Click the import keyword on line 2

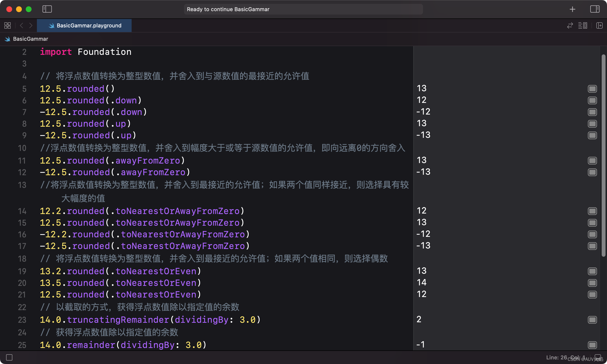coord(56,52)
